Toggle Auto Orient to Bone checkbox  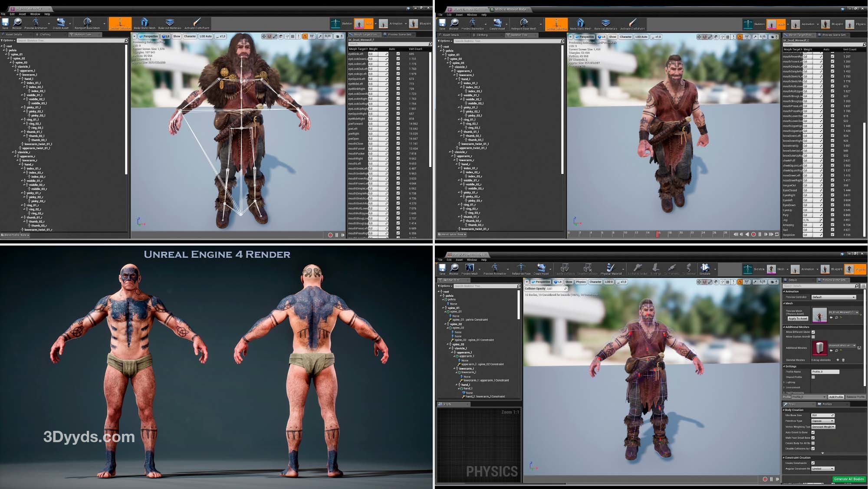813,432
